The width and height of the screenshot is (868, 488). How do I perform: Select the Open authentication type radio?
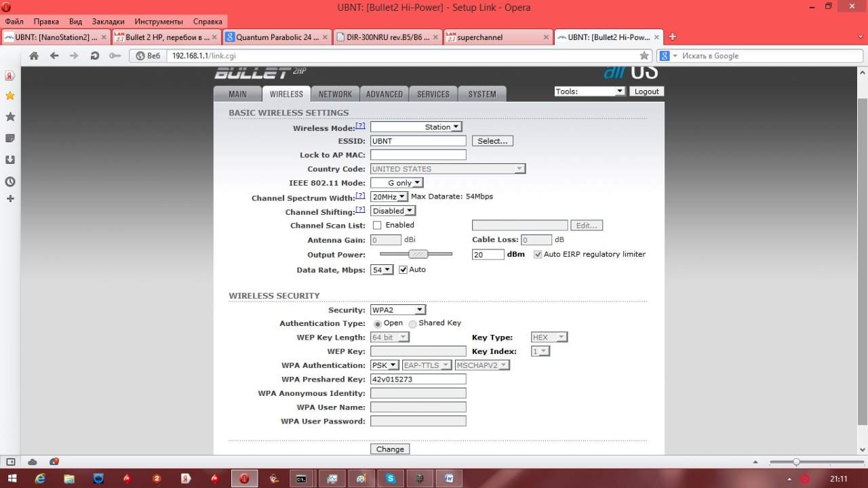click(377, 324)
